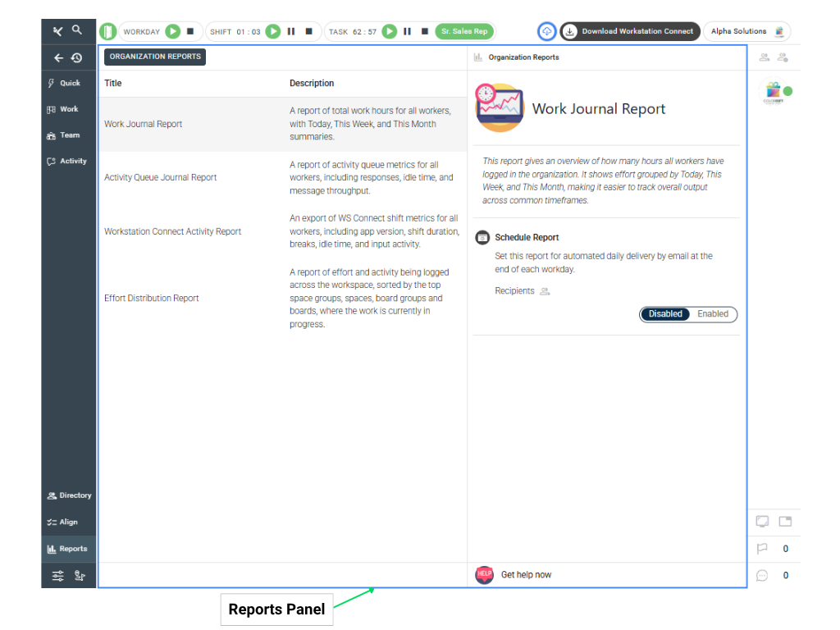Click the red Help icon
Viewport: 840px width, 630px height.
click(x=484, y=575)
